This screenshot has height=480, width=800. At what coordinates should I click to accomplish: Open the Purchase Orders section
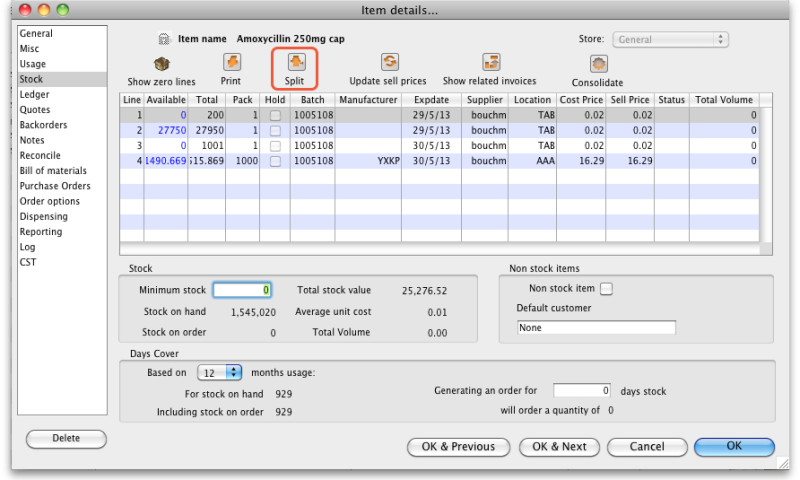[x=55, y=186]
